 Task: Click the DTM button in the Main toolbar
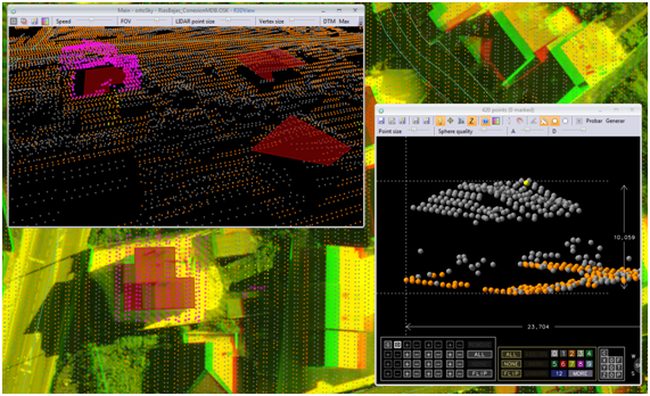(x=329, y=21)
